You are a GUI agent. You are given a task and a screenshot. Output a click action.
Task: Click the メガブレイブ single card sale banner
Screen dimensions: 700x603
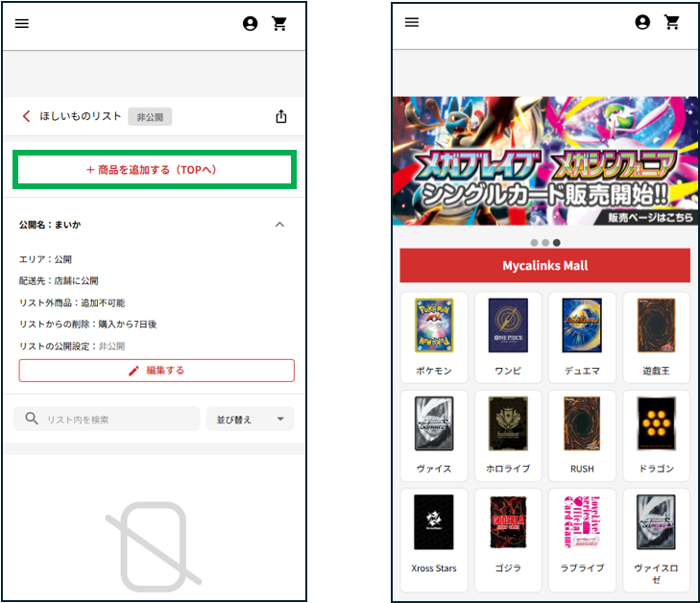tap(544, 161)
